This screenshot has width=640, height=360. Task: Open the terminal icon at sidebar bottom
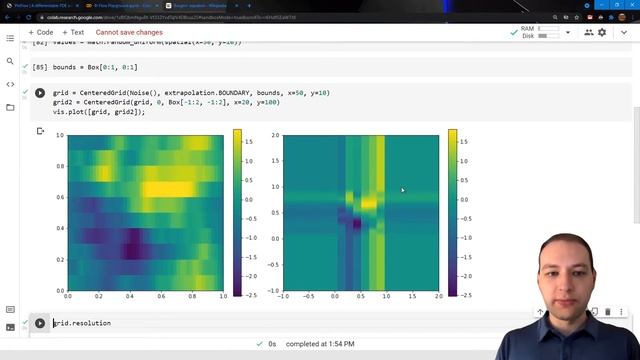[x=10, y=327]
